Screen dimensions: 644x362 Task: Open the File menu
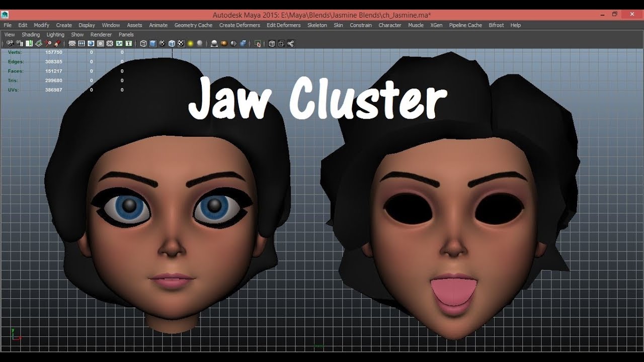click(x=8, y=25)
